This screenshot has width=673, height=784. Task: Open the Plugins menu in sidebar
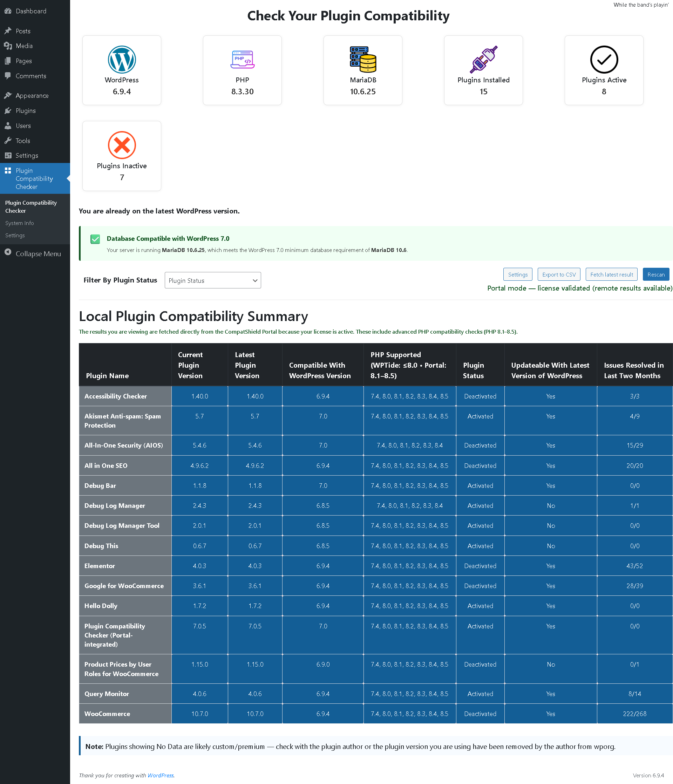click(26, 111)
